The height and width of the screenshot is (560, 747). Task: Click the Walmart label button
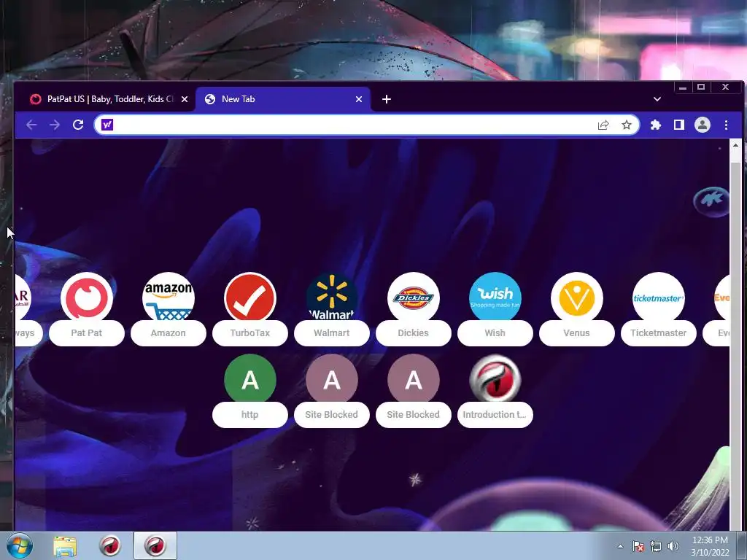(x=332, y=332)
